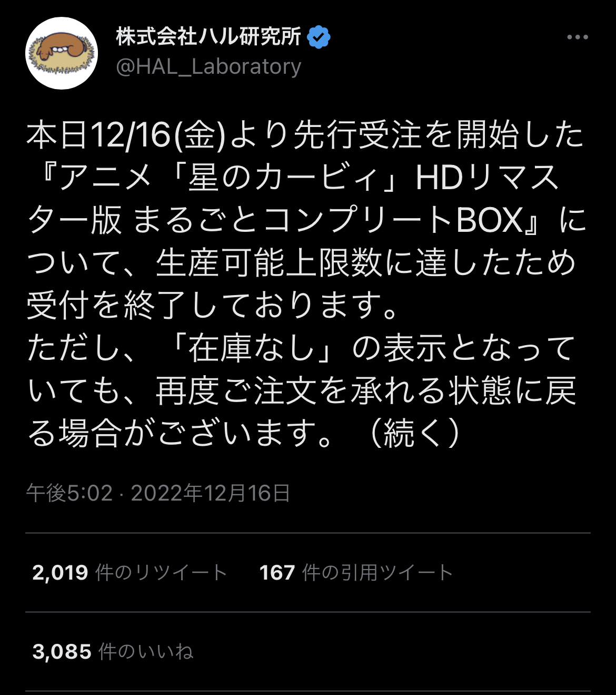Tap the 生産可能上限数 phrase in tweet body
The image size is (616, 695).
[269, 263]
